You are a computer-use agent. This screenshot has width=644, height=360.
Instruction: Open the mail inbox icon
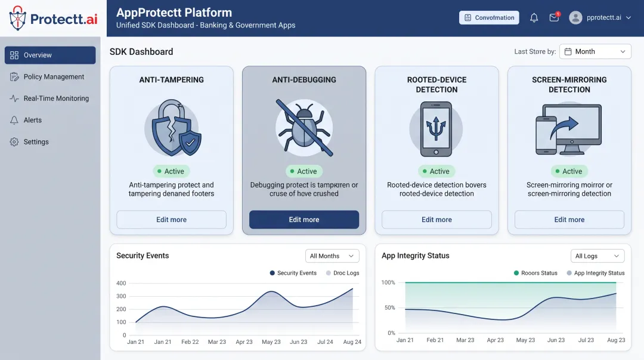(x=554, y=17)
